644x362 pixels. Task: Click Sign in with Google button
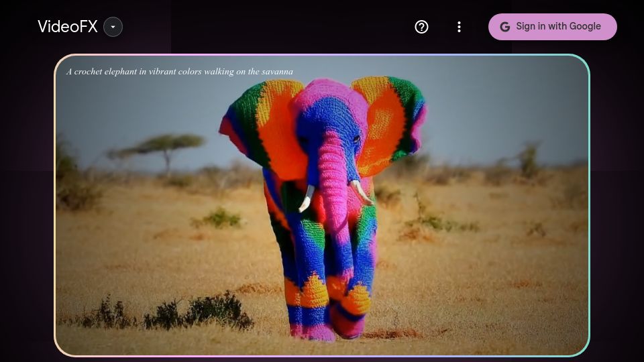click(552, 27)
